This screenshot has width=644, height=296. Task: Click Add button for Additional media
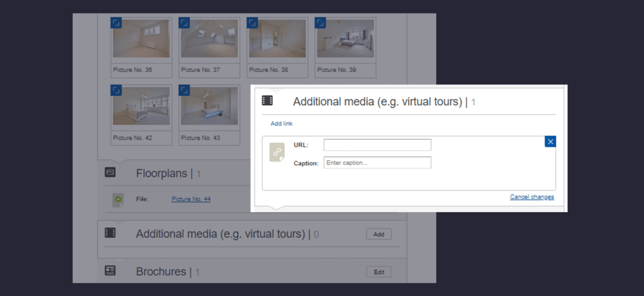pos(379,234)
